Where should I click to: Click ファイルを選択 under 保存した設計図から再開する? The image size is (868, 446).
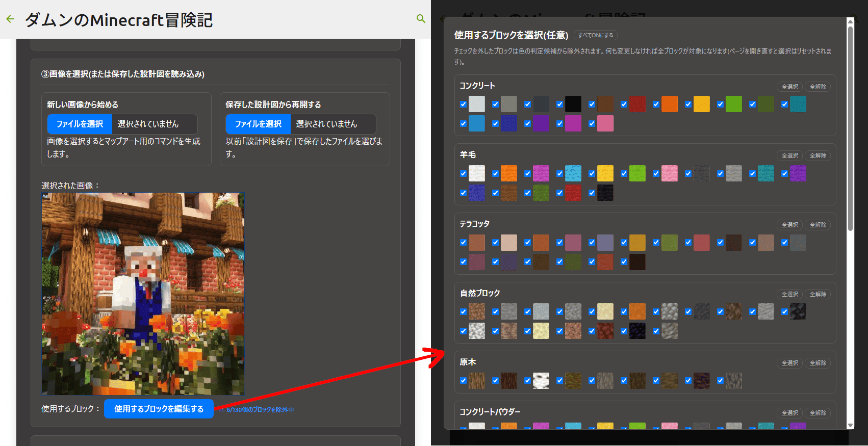point(258,124)
